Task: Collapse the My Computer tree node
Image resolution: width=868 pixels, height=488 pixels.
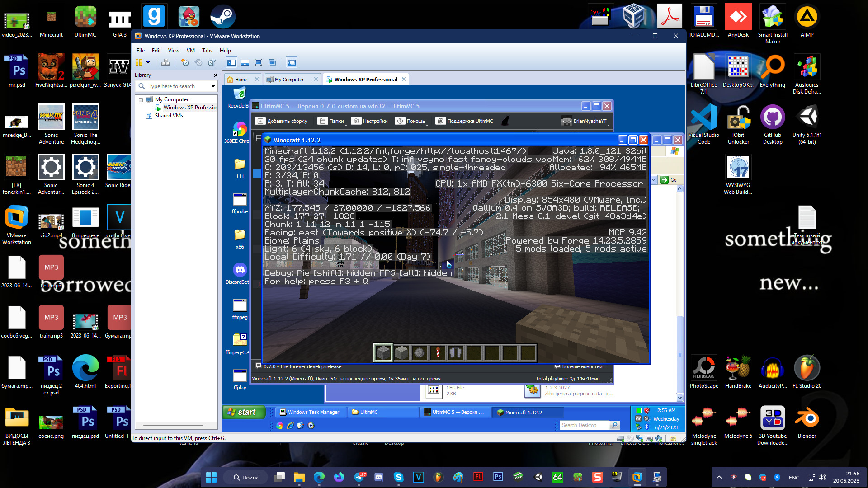Action: coord(141,99)
